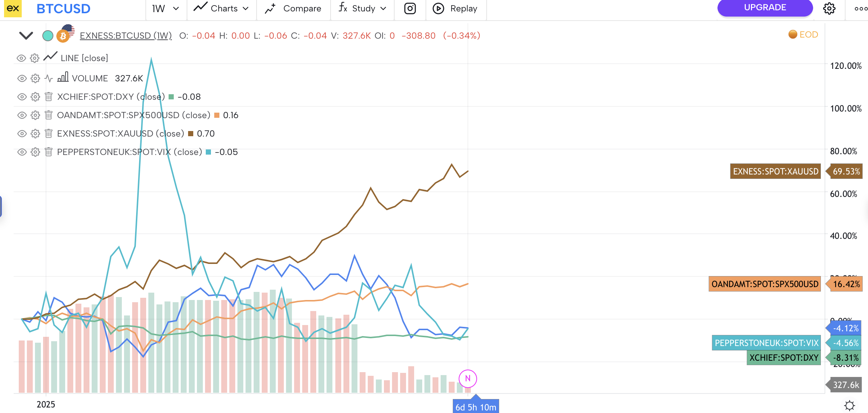This screenshot has width=868, height=413.
Task: Open the Compare symbols option
Action: (293, 8)
